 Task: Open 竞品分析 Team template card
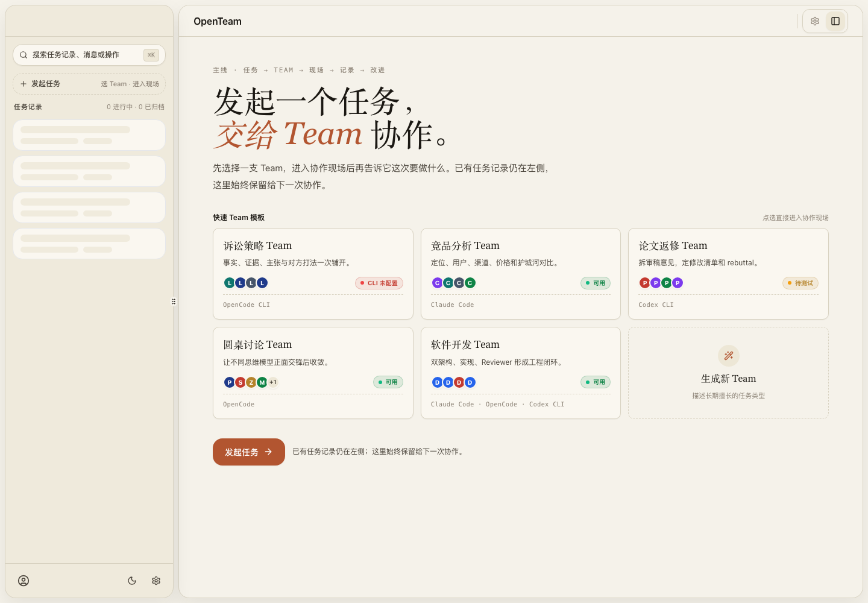pyautogui.click(x=521, y=274)
